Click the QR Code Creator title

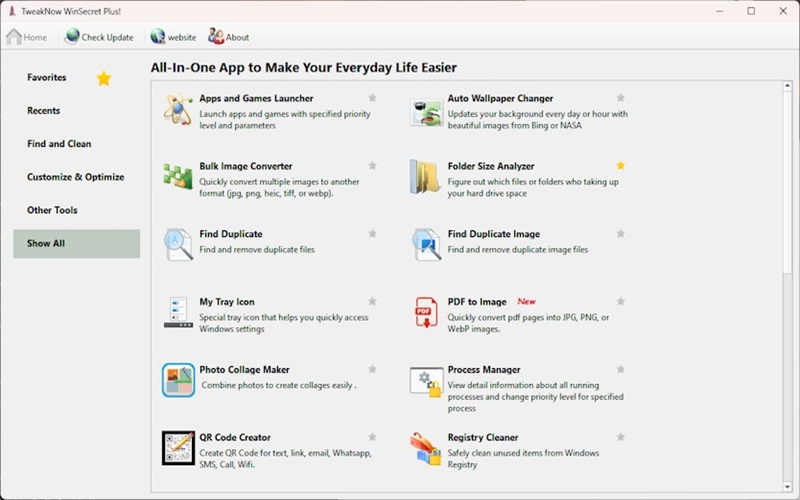tap(235, 438)
